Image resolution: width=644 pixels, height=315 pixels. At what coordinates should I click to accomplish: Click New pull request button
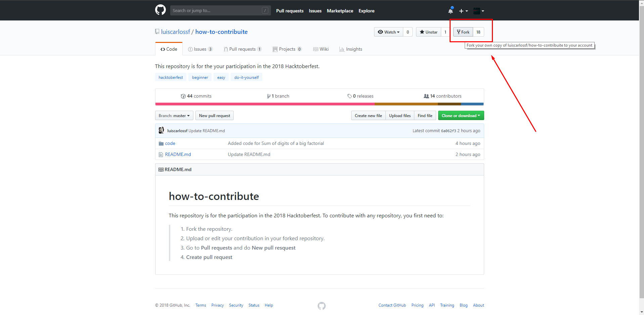(214, 115)
